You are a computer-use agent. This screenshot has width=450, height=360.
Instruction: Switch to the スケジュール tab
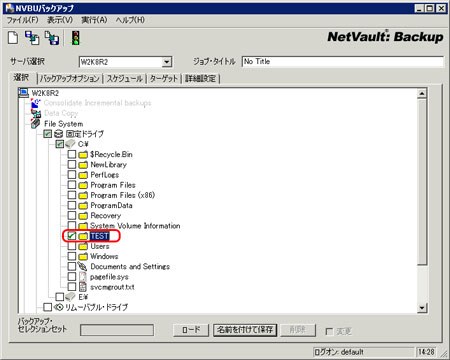pos(124,79)
